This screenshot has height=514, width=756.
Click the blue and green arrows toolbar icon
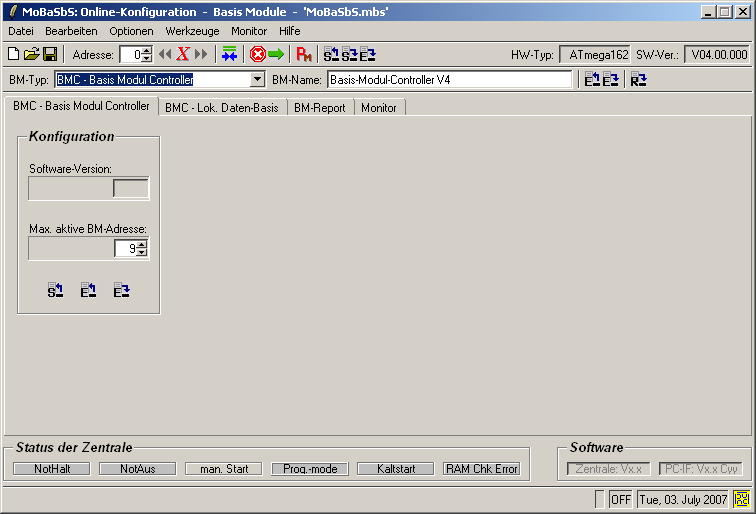230,54
